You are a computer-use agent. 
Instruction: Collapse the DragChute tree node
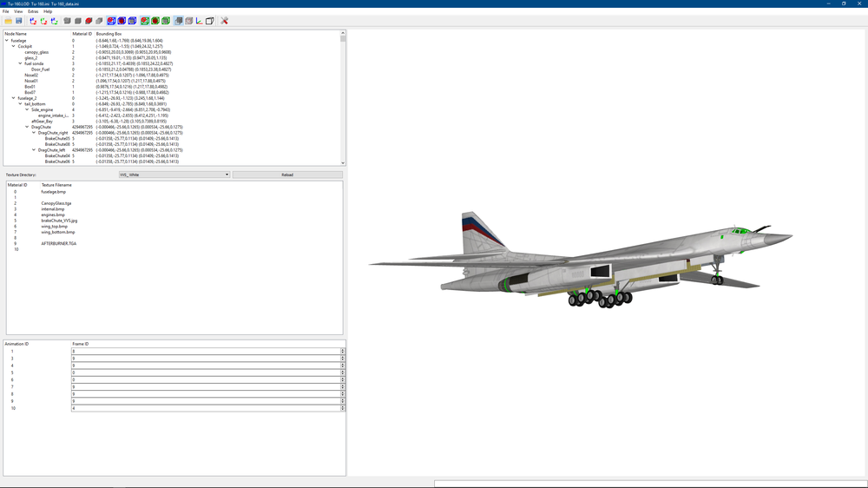27,127
